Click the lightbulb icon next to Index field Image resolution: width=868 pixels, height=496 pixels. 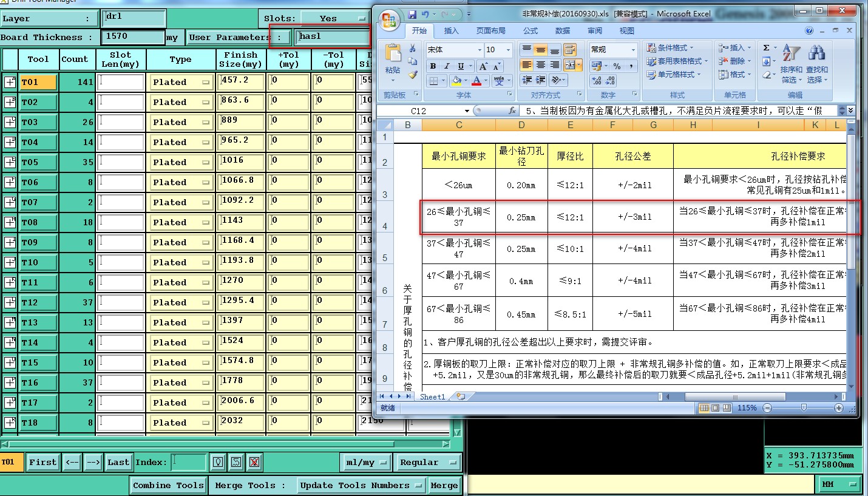click(x=219, y=463)
